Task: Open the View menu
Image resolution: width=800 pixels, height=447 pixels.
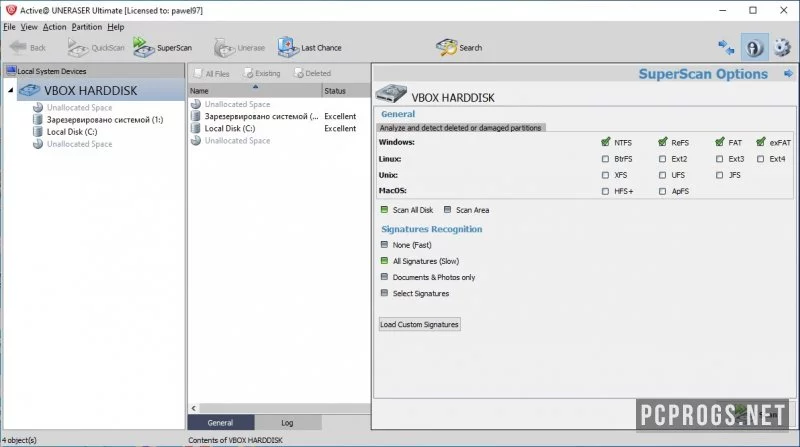Action: click(x=29, y=27)
